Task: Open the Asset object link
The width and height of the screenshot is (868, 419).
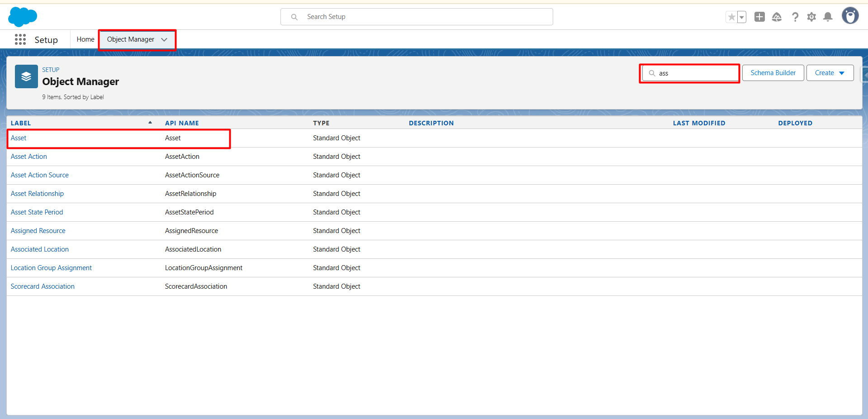Action: point(19,138)
